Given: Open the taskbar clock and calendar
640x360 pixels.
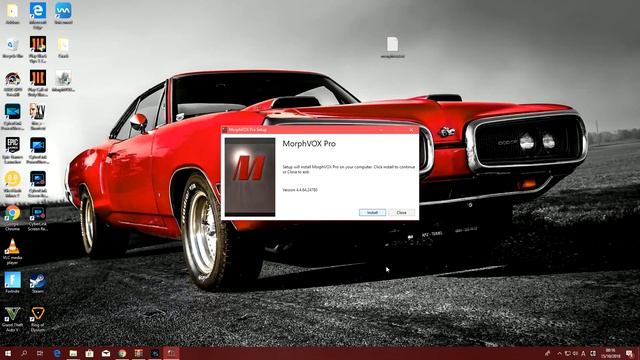Looking at the screenshot, I should coord(611,353).
